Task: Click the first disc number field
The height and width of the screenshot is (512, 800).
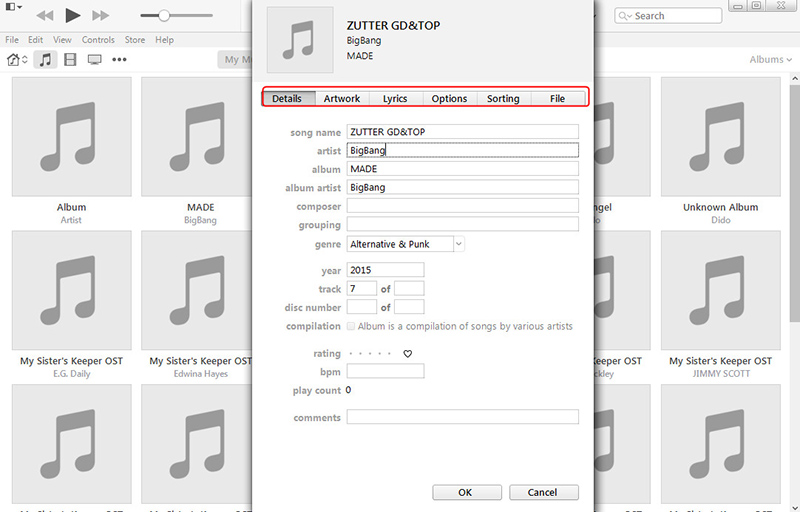Action: [362, 307]
